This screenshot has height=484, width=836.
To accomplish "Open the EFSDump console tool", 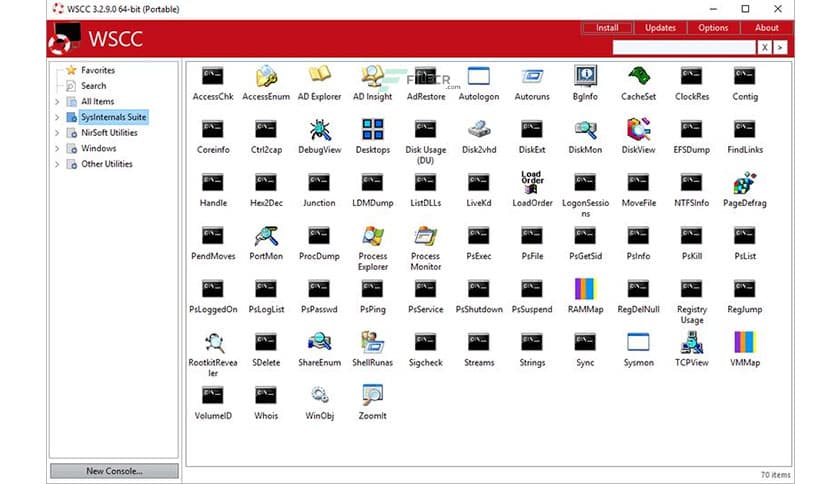I will 692,130.
